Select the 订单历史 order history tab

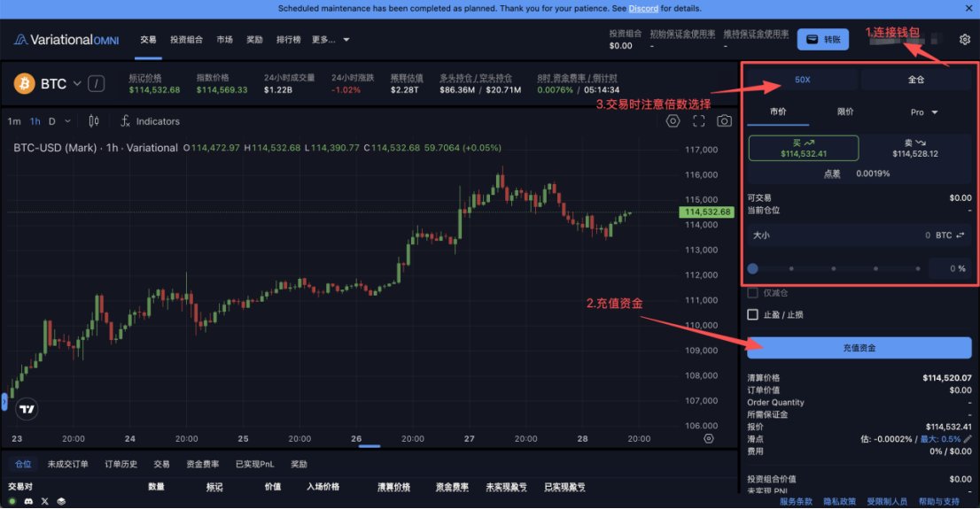(121, 464)
